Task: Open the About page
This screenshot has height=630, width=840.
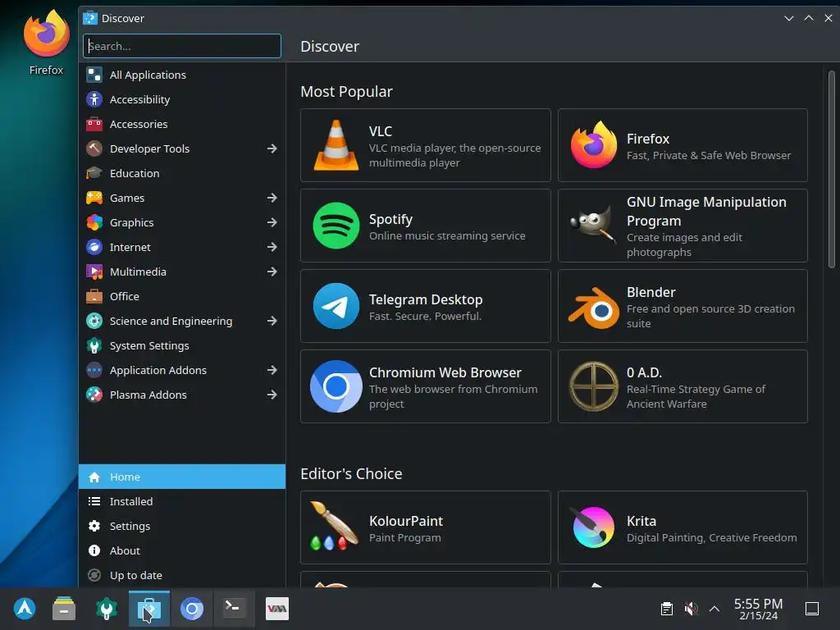Action: [x=181, y=550]
